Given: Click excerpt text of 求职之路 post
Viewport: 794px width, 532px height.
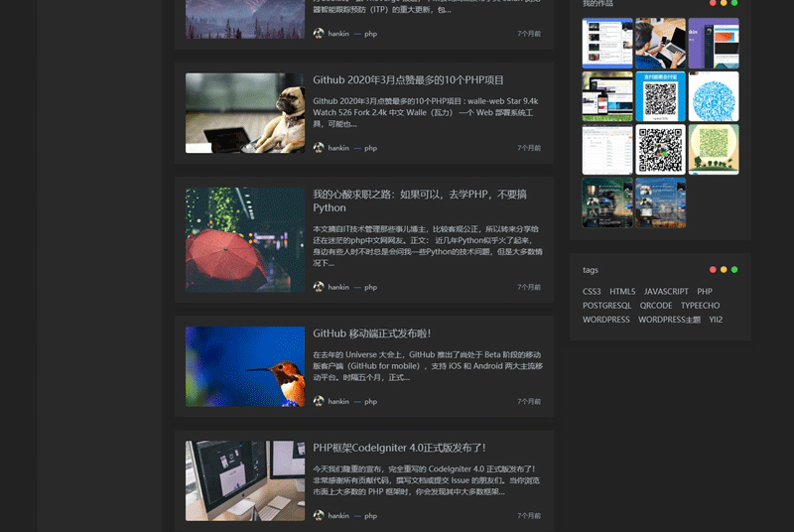Looking at the screenshot, I should pyautogui.click(x=428, y=246).
